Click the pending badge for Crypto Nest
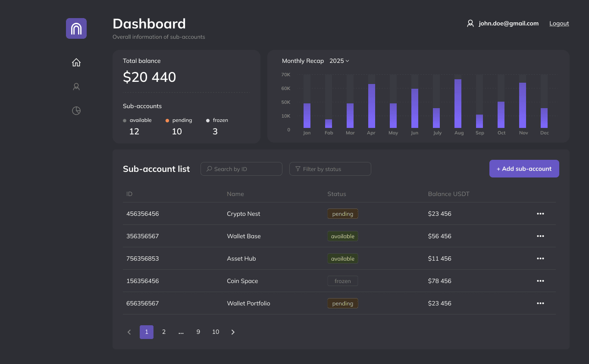Image resolution: width=589 pixels, height=364 pixels. 343,214
